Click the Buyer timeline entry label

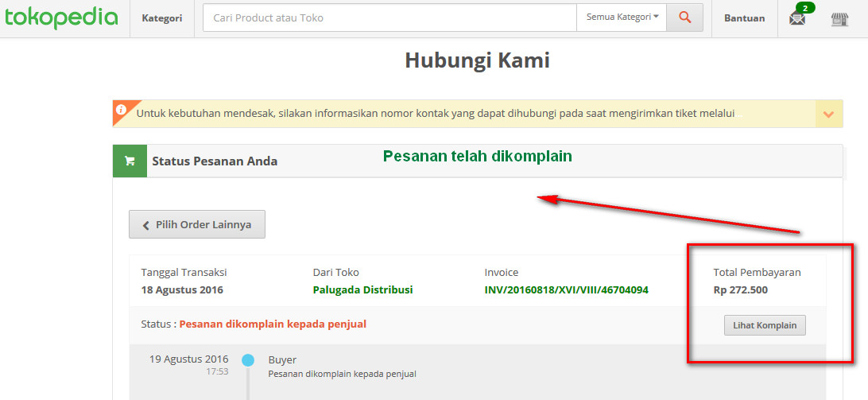point(282,360)
